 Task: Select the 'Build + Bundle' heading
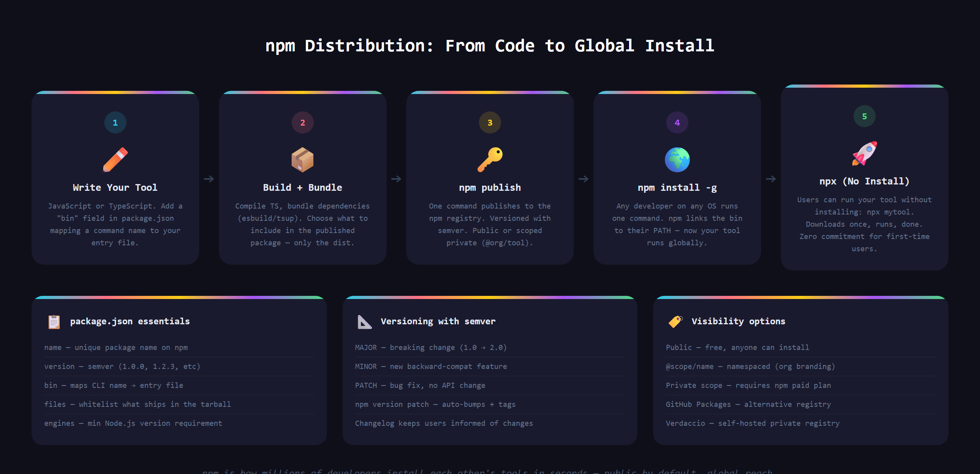(303, 188)
